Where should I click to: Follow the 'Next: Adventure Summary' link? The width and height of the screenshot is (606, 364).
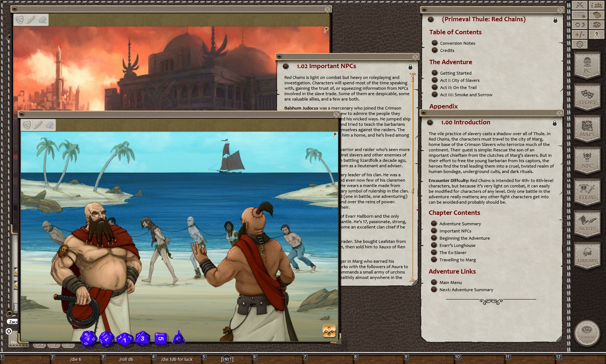click(466, 290)
